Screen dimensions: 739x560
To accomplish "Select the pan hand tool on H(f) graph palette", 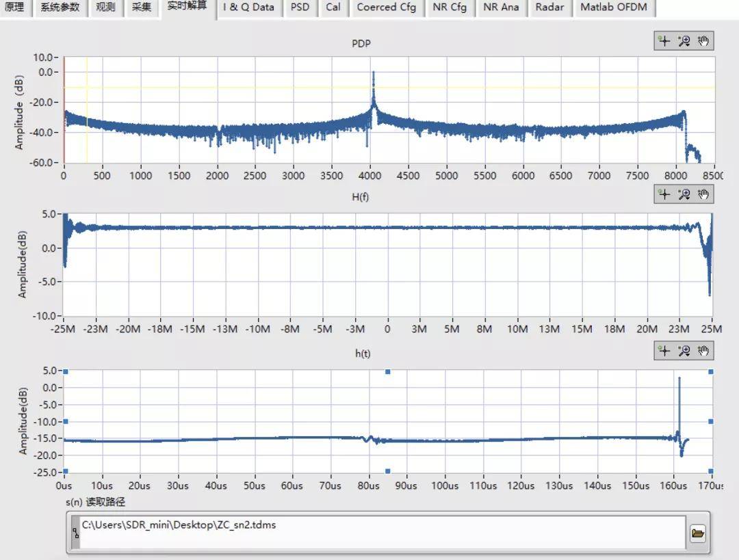I will [703, 194].
